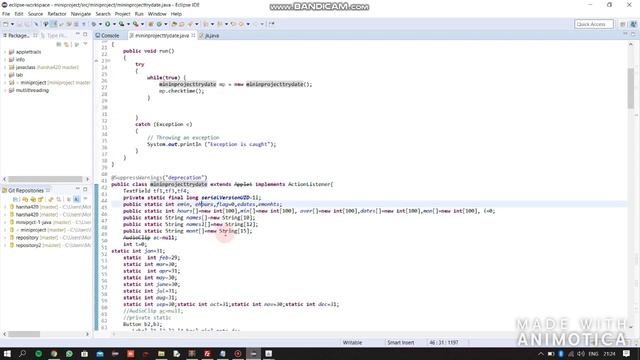Click the Debug toolbar icon
Viewport: 640px width, 360px height.
[x=94, y=24]
